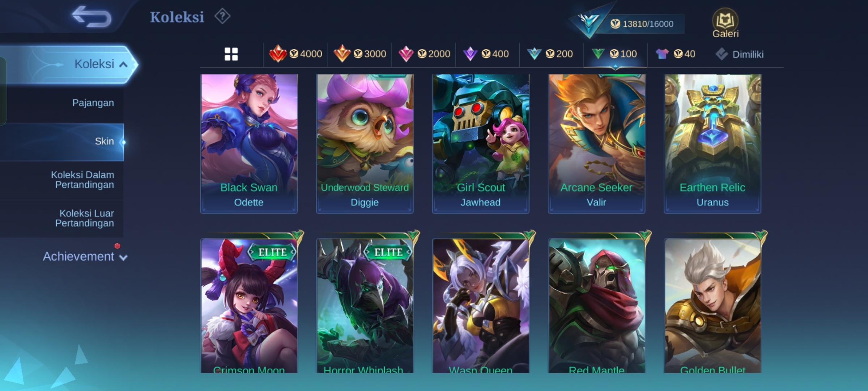Open the Koleksi help question icon
868x391 pixels.
click(222, 17)
